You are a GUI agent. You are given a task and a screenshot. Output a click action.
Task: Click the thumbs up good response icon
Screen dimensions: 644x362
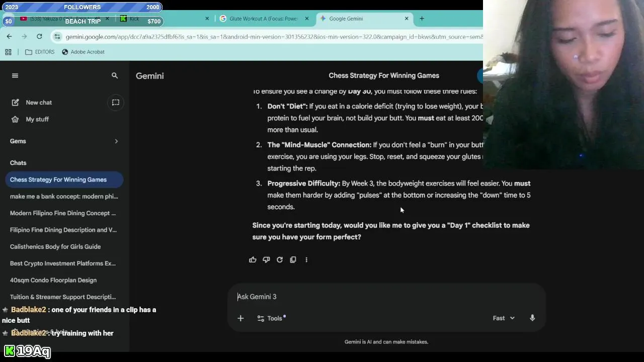click(253, 260)
